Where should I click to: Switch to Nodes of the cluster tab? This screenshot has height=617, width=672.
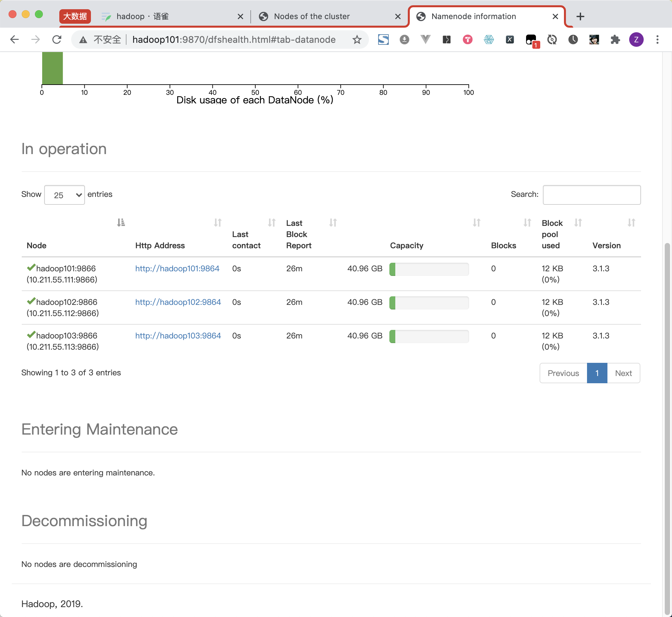312,16
